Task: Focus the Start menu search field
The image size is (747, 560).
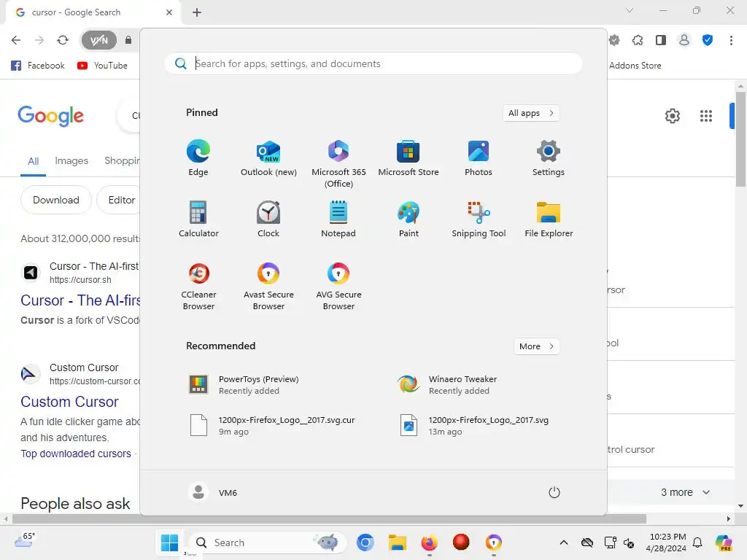Action: tap(373, 64)
